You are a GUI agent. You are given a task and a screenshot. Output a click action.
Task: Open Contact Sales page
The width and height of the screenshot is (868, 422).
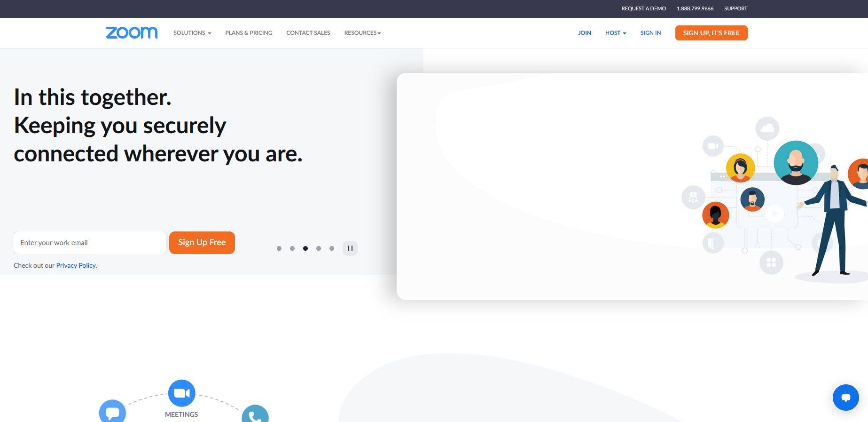point(308,33)
